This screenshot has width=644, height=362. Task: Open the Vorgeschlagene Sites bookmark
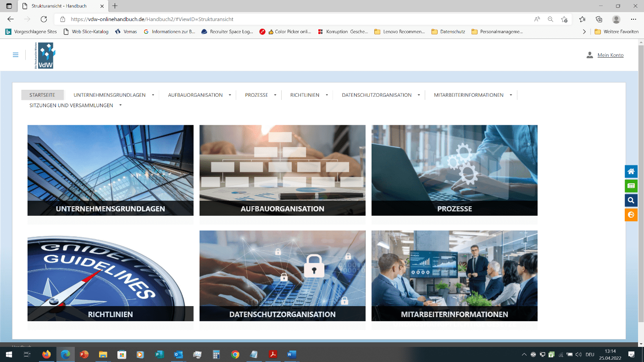click(31, 32)
